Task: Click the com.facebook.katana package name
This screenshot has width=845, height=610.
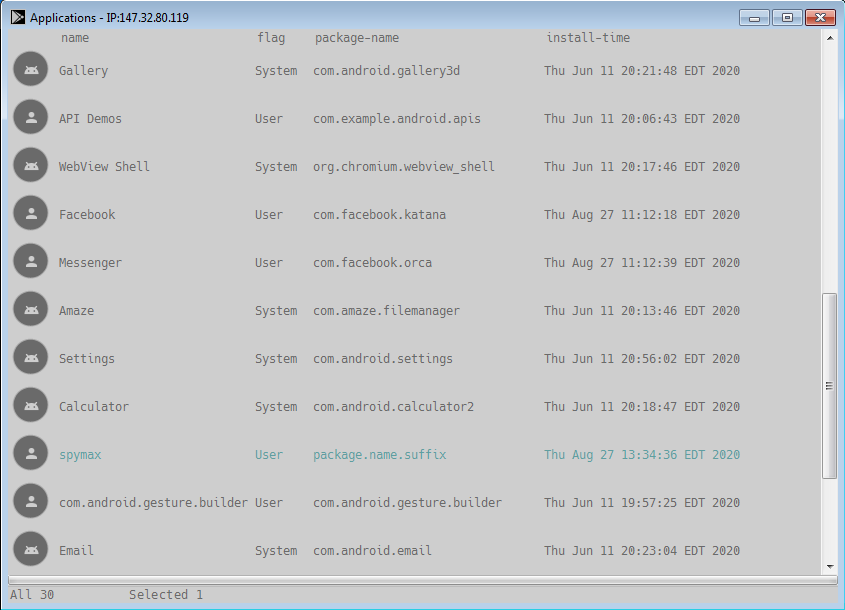Action: (x=379, y=214)
